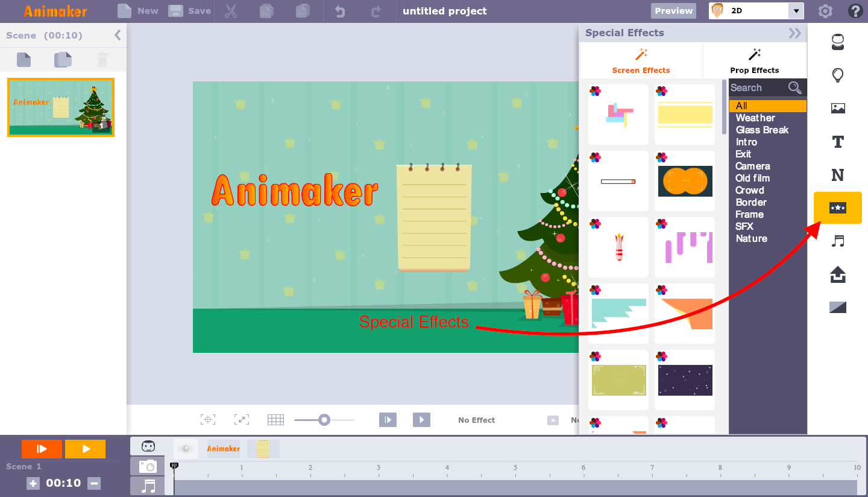
Task: Select the notepad item in timeline
Action: click(263, 448)
